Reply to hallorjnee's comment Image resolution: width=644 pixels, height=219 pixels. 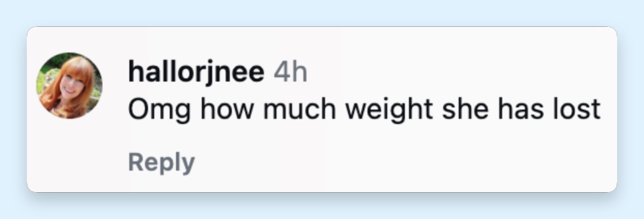click(162, 162)
